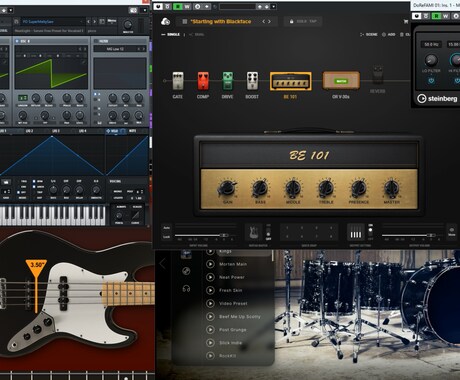The width and height of the screenshot is (460, 380).
Task: Toggle the guitar match on/off switch
Action: tap(268, 232)
